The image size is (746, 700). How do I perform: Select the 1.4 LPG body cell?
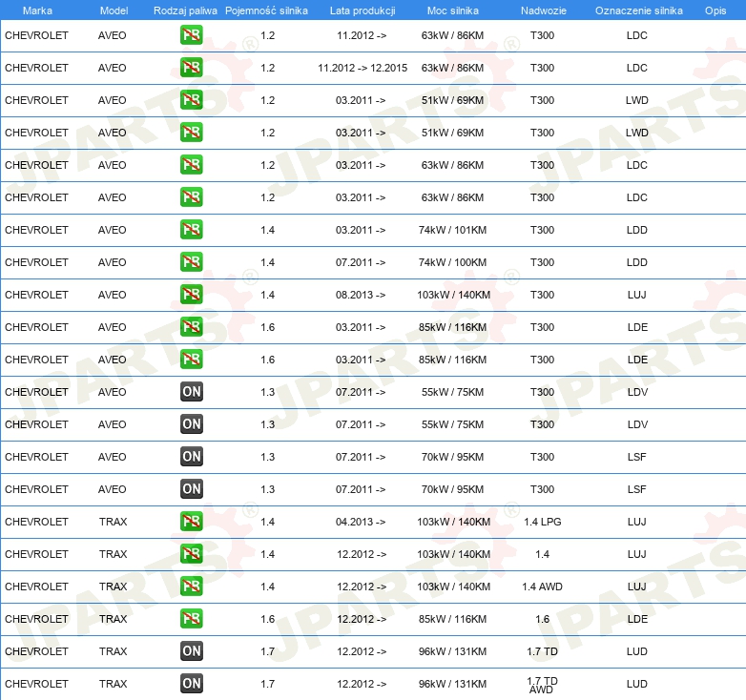(x=542, y=522)
